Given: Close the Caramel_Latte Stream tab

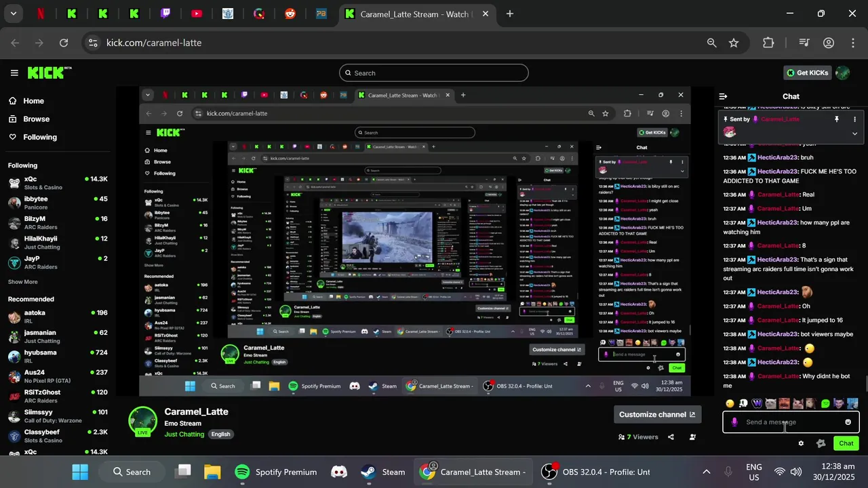Looking at the screenshot, I should pos(485,14).
